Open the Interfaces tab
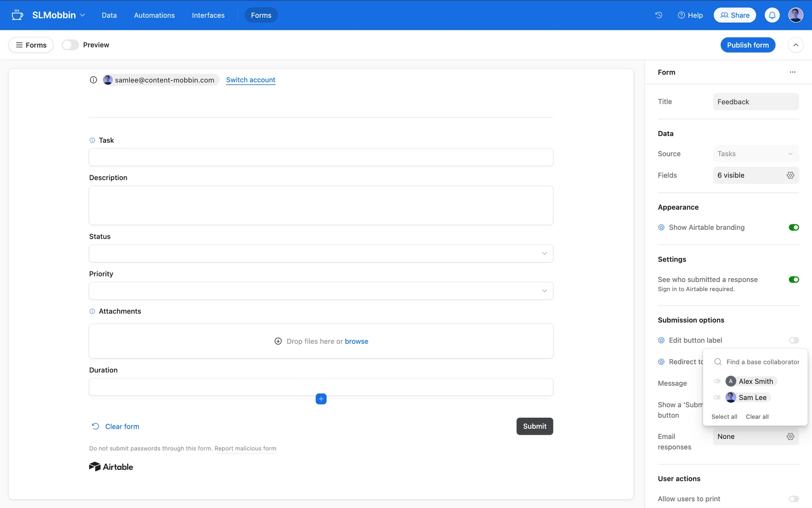This screenshot has width=812, height=508. pos(208,15)
